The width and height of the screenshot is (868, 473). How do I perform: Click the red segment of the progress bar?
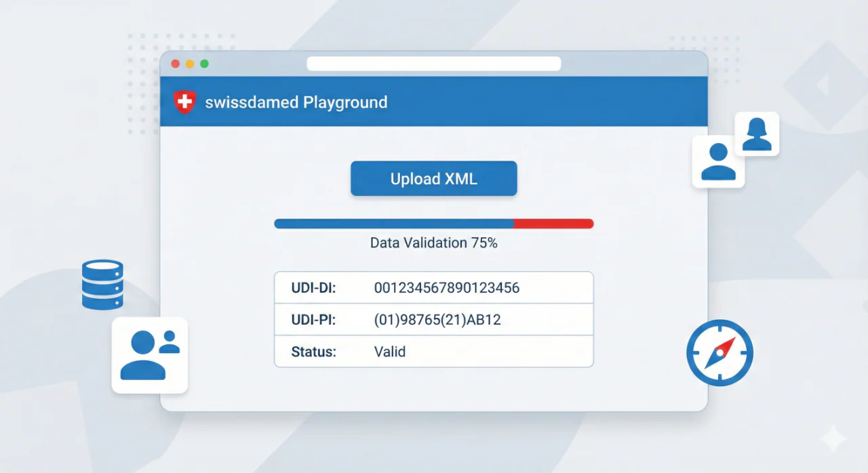553,224
